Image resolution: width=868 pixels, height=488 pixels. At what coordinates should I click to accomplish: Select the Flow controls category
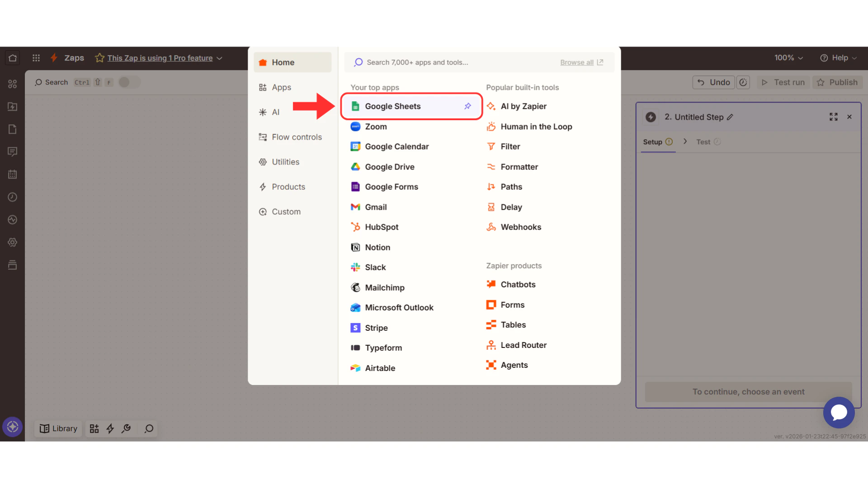tap(296, 137)
